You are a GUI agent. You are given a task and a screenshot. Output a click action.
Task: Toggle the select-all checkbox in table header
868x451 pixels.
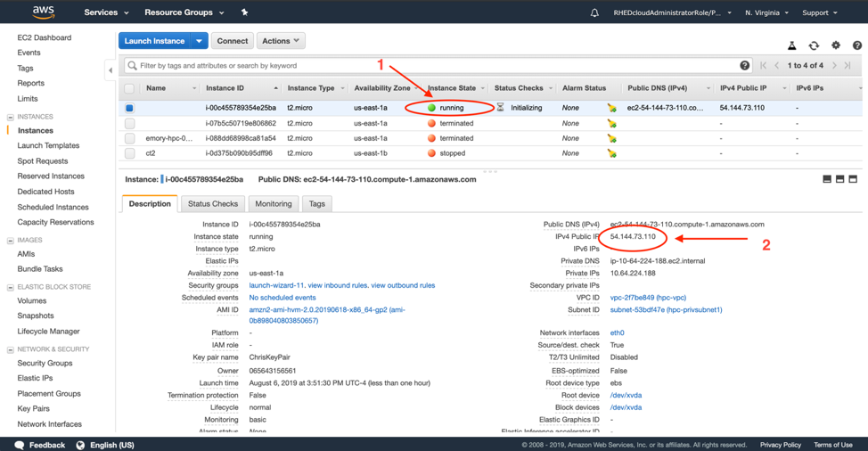pos(130,88)
